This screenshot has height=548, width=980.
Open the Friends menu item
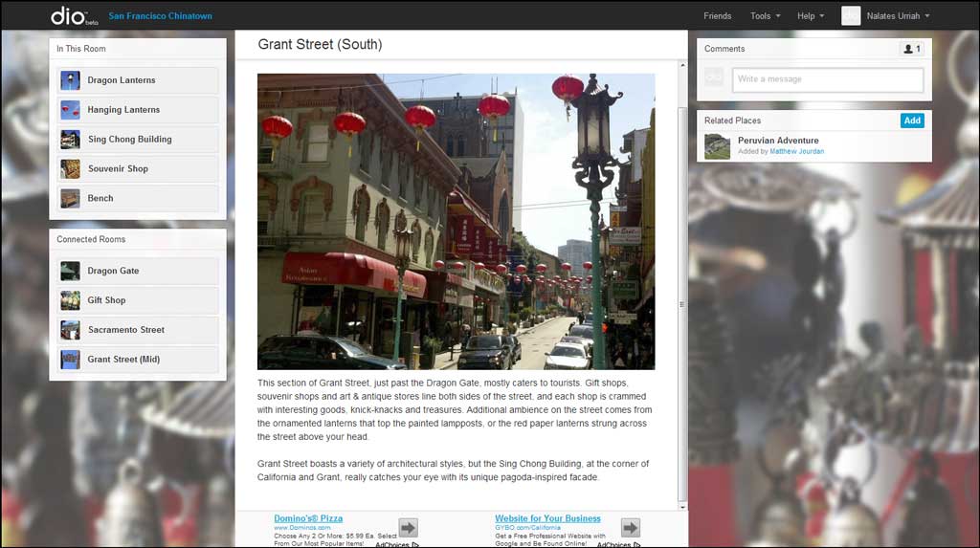(x=717, y=15)
